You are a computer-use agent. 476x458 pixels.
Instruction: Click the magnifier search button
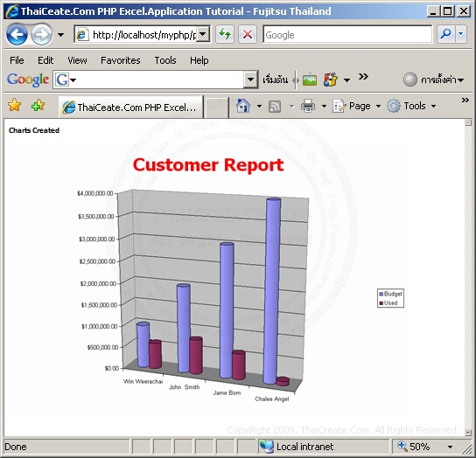445,34
